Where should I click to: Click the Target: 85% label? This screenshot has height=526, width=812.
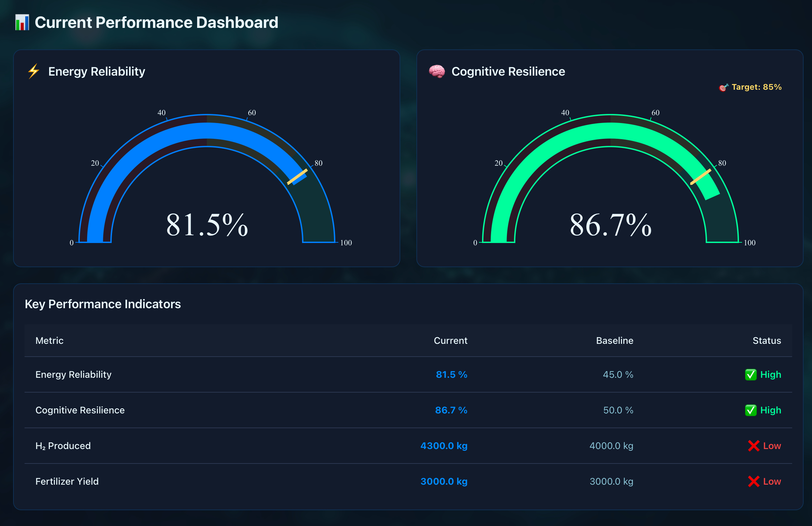(756, 87)
